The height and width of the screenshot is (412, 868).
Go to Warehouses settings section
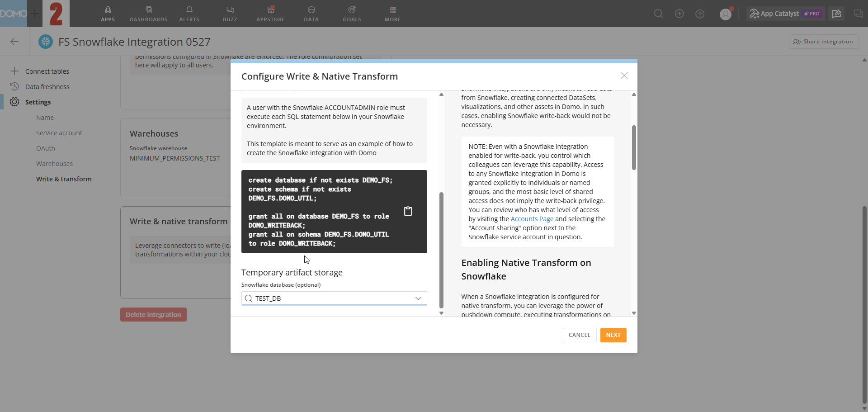click(x=54, y=164)
